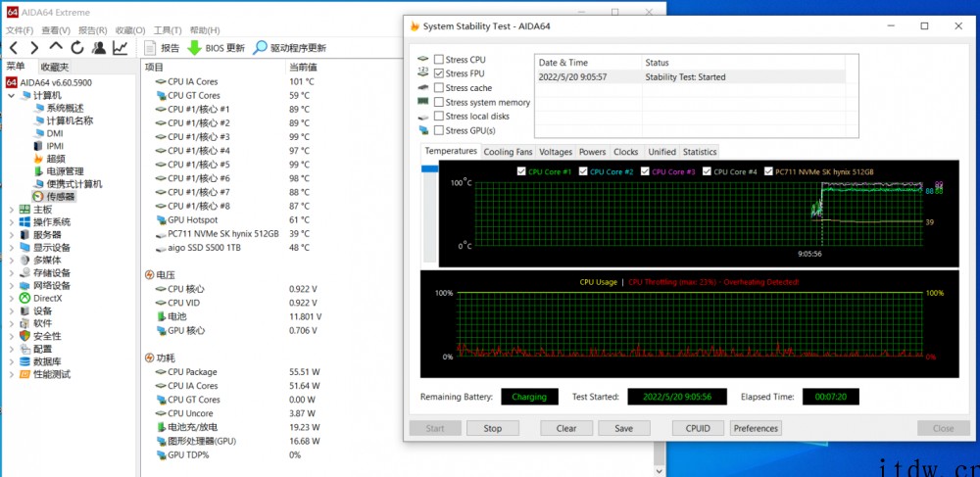980x477 pixels.
Task: Click the BIOS 更新 toolbar button
Action: [217, 48]
